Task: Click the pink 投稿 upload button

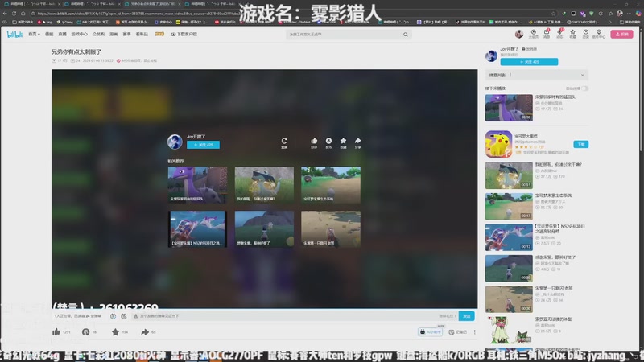Action: click(x=621, y=34)
